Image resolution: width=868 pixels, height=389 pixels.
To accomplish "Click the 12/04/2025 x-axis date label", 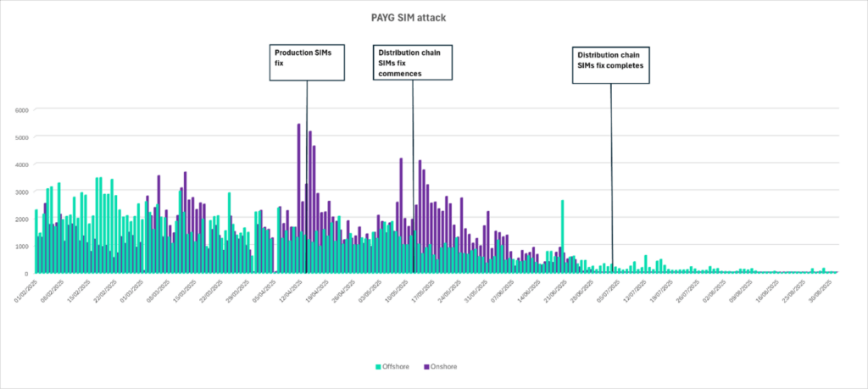I will tap(289, 292).
